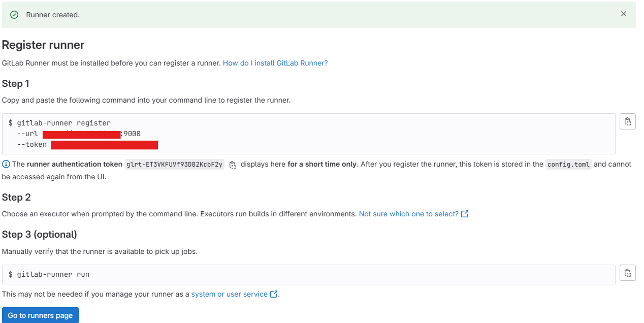Click the 'Step 2' heading
644x323 pixels.
[x=16, y=197]
